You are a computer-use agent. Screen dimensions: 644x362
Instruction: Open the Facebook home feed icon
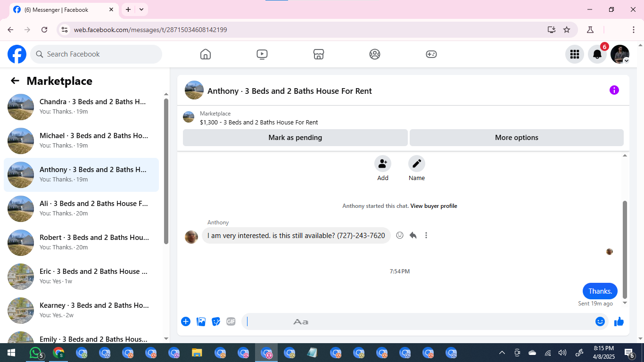coord(206,54)
